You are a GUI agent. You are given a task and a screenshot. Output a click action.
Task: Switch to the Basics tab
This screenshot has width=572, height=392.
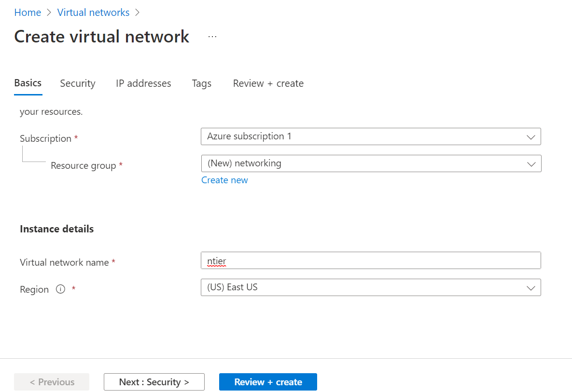tap(28, 83)
